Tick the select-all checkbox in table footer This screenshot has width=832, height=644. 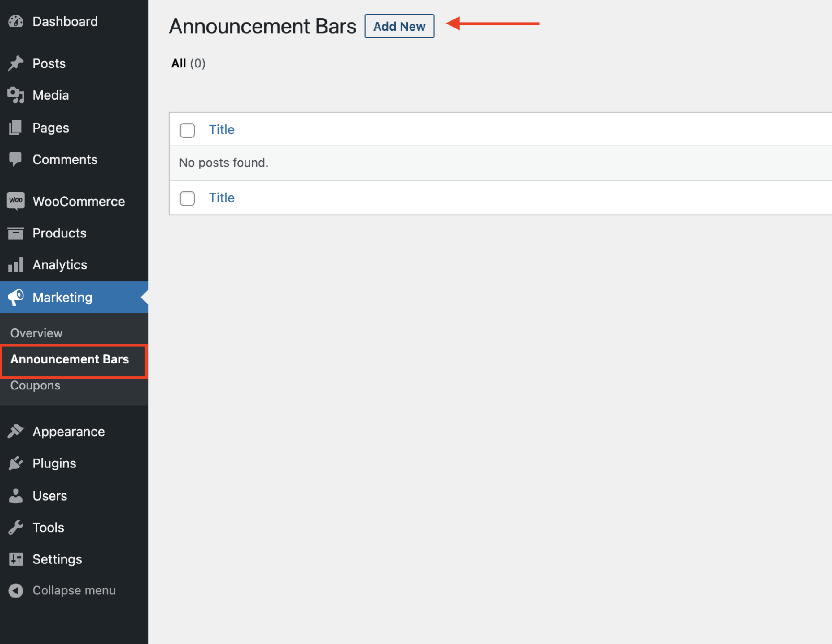[187, 198]
